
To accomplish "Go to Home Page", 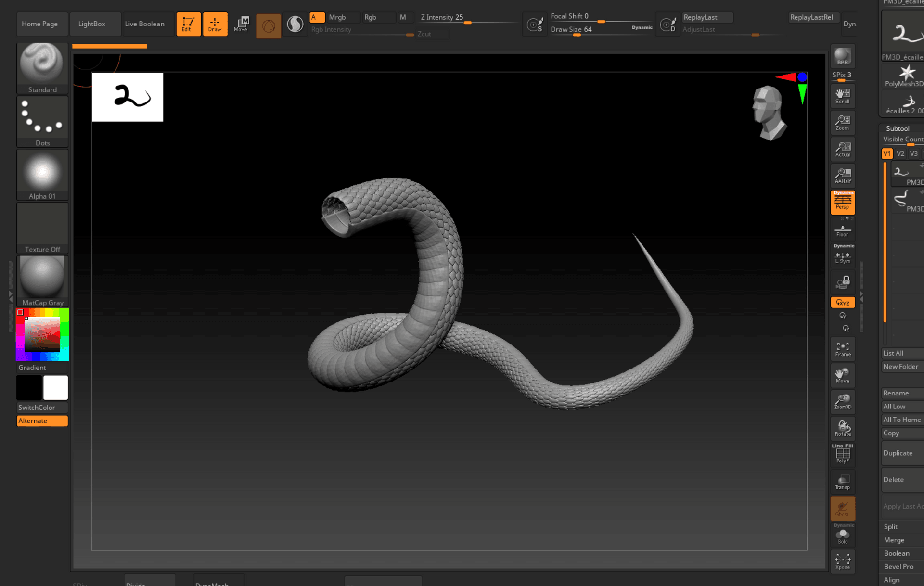I will [x=39, y=24].
